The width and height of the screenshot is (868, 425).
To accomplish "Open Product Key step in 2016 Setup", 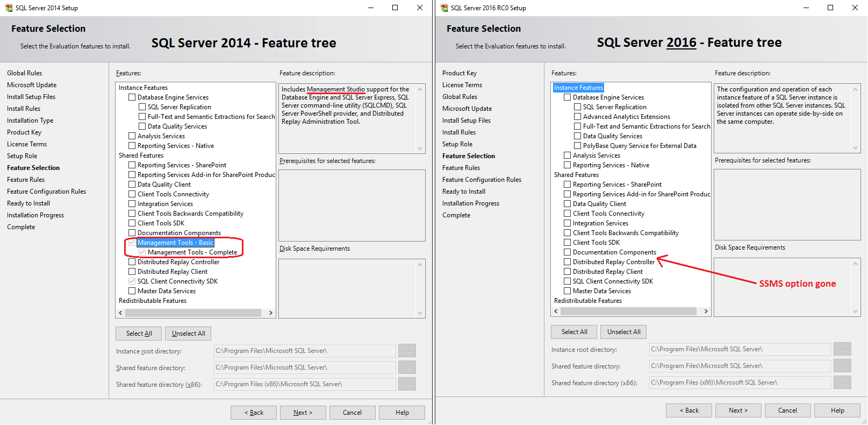I will tap(460, 73).
